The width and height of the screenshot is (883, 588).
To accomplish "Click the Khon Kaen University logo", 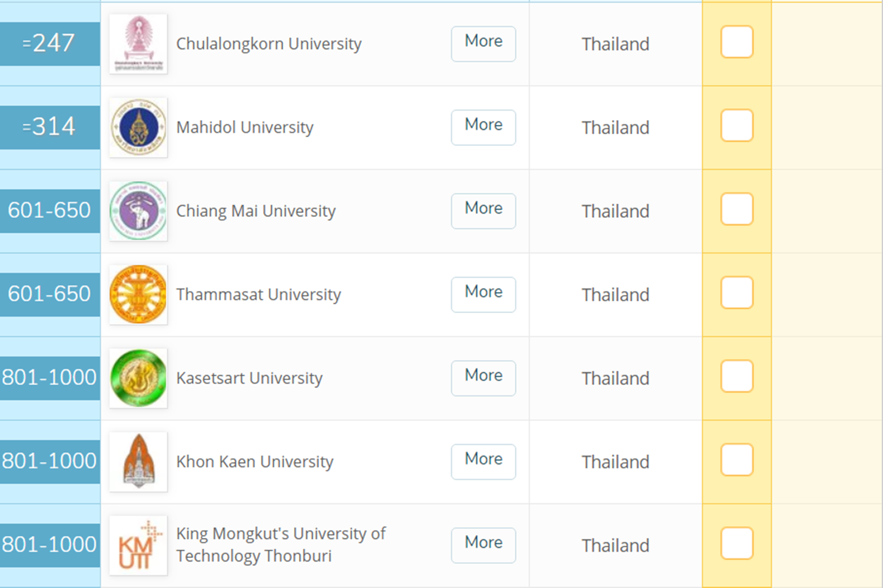I will tap(138, 462).
